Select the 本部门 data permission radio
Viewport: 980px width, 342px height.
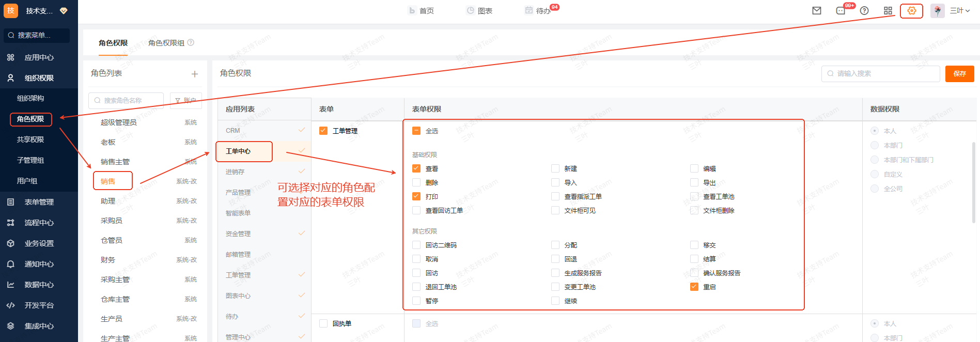[x=875, y=146]
